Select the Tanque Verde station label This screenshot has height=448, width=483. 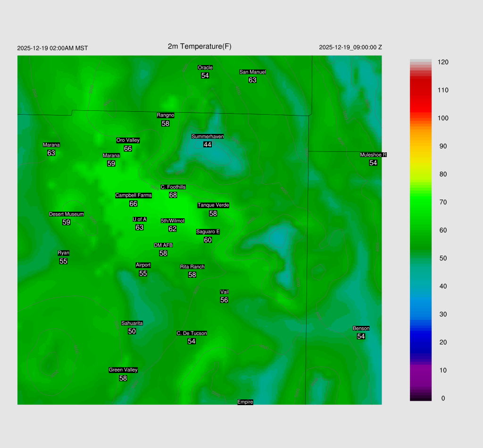(x=213, y=205)
